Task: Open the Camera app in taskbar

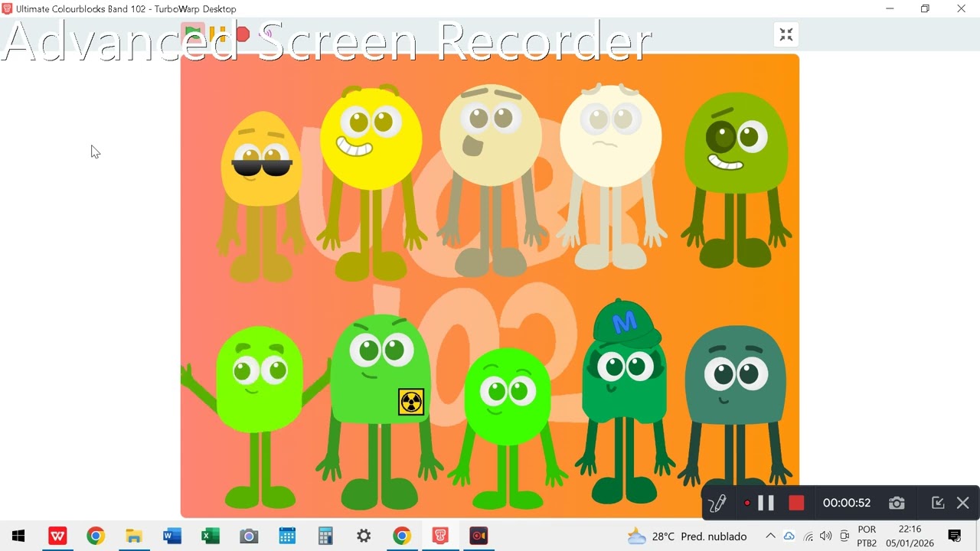Action: pos(249,536)
